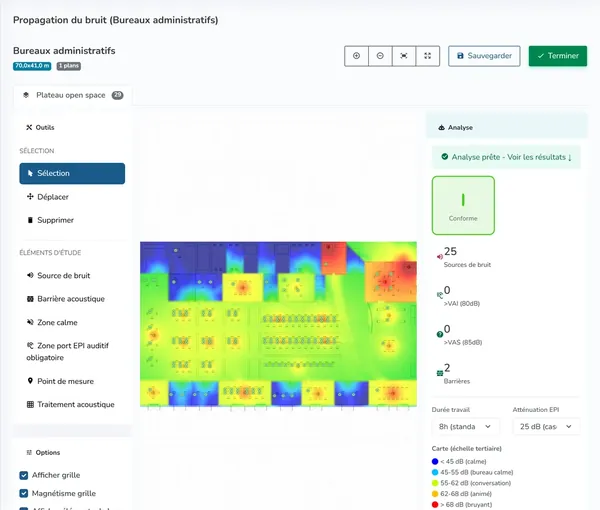Viewport: 600px width, 510px height.
Task: Click the Bureaux administratifs heading
Action: tap(64, 51)
